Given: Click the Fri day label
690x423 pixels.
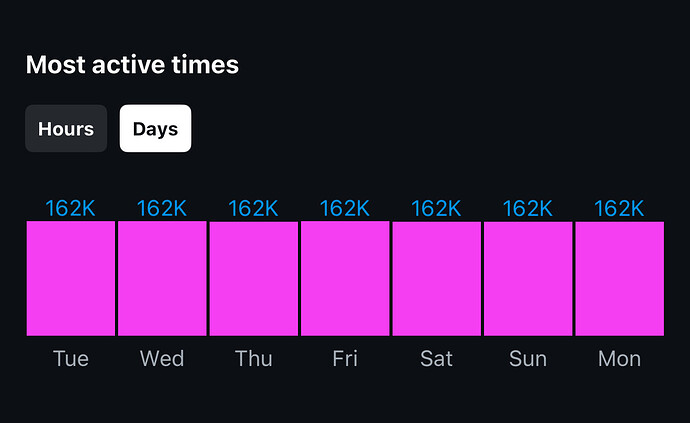Looking at the screenshot, I should (345, 358).
